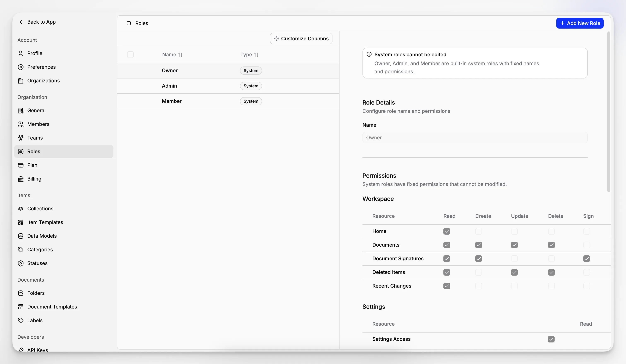Click the Roles lock icon
This screenshot has width=626, height=364.
click(x=21, y=152)
